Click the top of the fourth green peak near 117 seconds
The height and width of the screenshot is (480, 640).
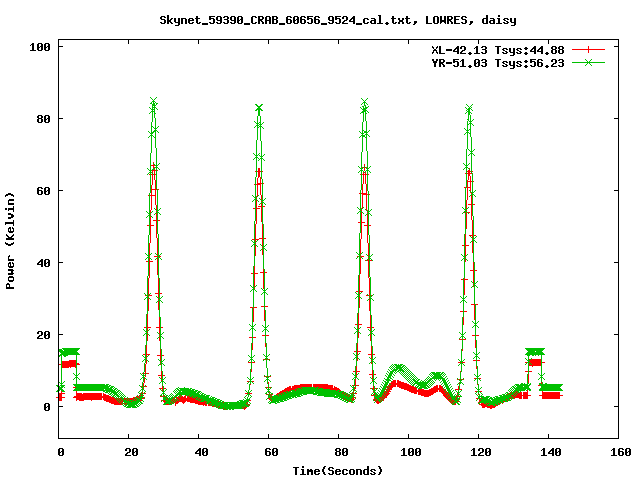click(469, 108)
